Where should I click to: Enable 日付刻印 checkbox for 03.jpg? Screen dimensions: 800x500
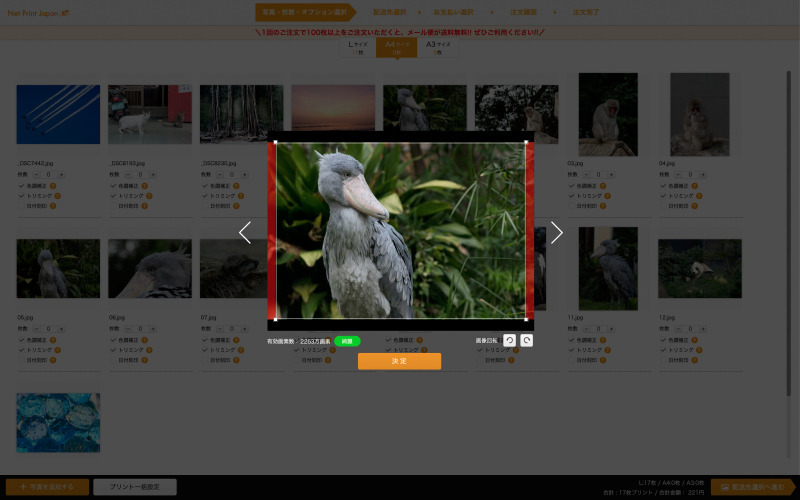(x=571, y=206)
